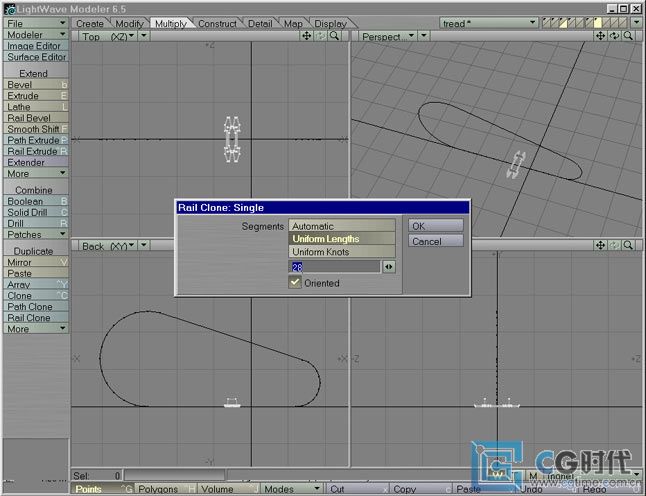Image resolution: width=646 pixels, height=496 pixels.
Task: Click the Path Clone button
Action: [36, 306]
